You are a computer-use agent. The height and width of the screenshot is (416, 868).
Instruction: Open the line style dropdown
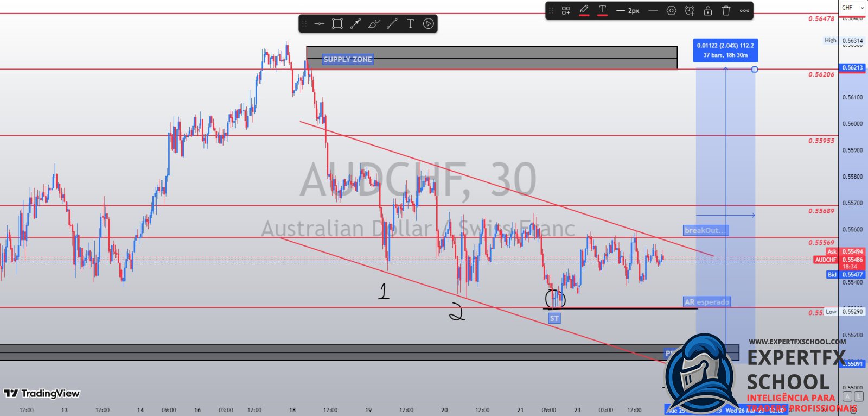[x=653, y=10]
